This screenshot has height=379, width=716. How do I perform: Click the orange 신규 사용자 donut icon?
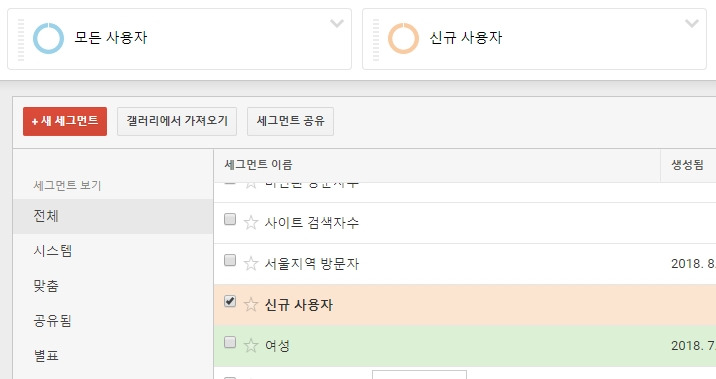(403, 38)
